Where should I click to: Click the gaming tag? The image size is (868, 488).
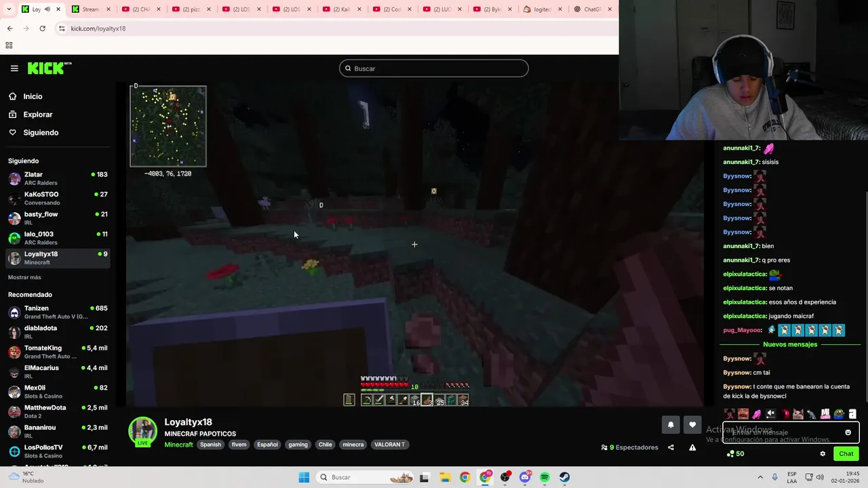click(298, 445)
